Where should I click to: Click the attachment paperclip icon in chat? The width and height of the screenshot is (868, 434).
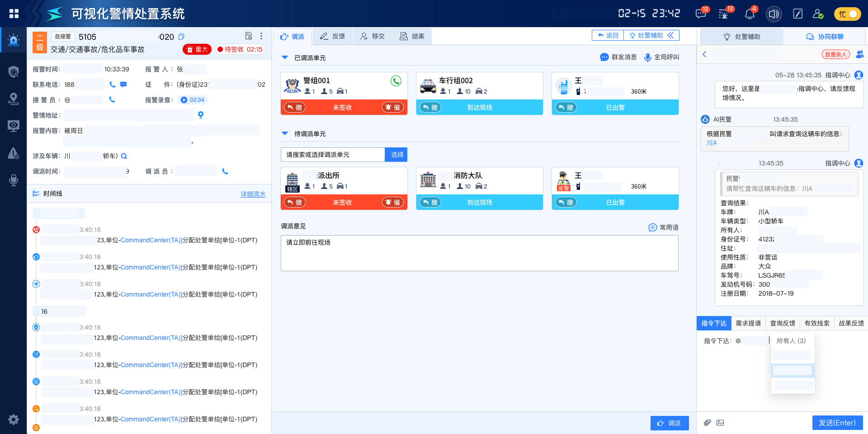coord(708,423)
